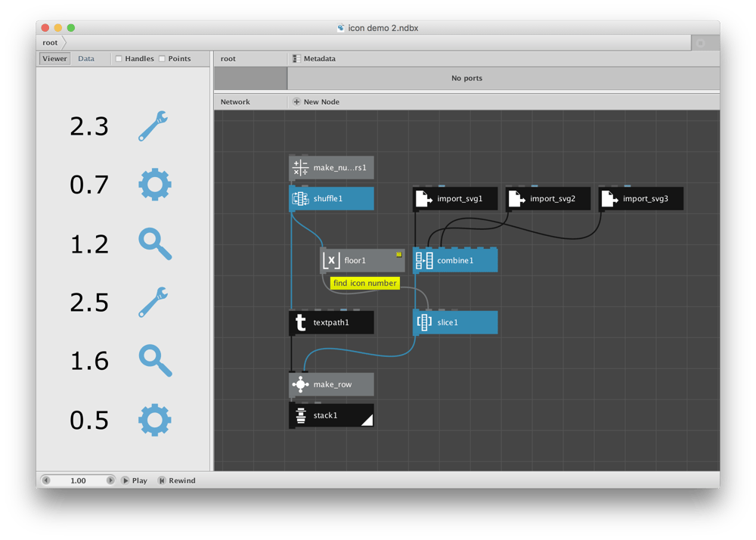The height and width of the screenshot is (540, 756).
Task: Switch to the Viewer tab
Action: coord(54,59)
